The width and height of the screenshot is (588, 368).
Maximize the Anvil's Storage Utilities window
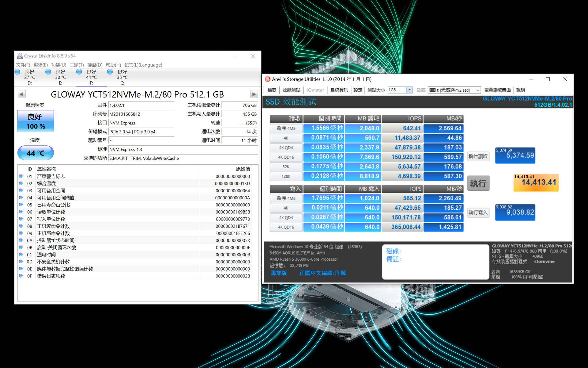[548, 79]
